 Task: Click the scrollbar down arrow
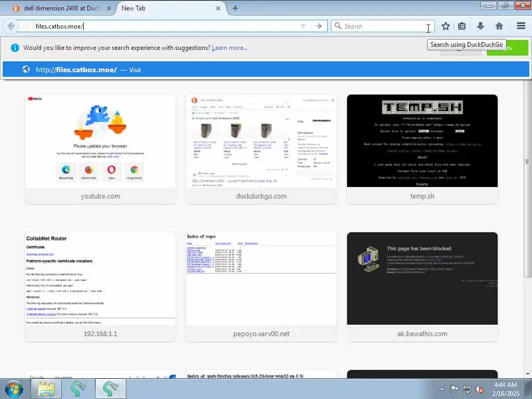coord(528,374)
